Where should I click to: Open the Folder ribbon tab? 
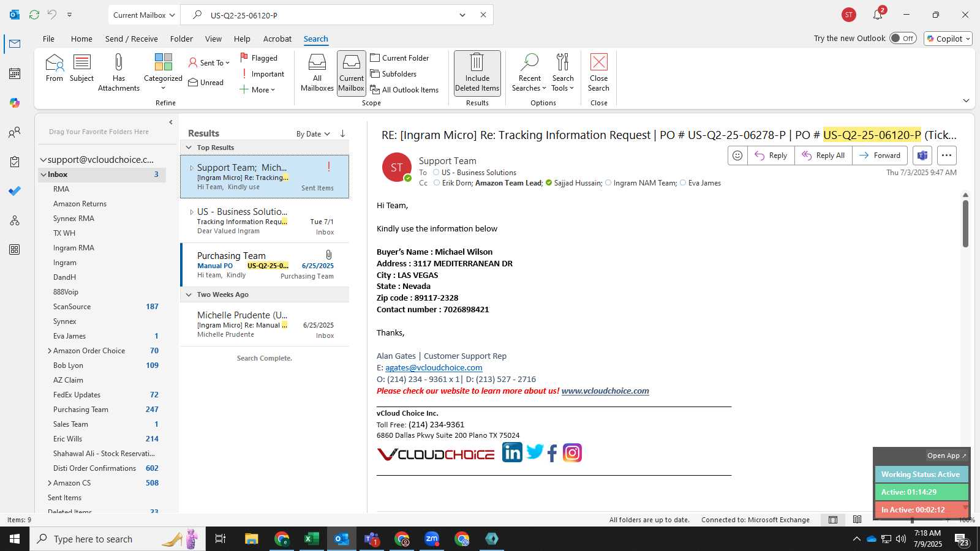click(181, 39)
